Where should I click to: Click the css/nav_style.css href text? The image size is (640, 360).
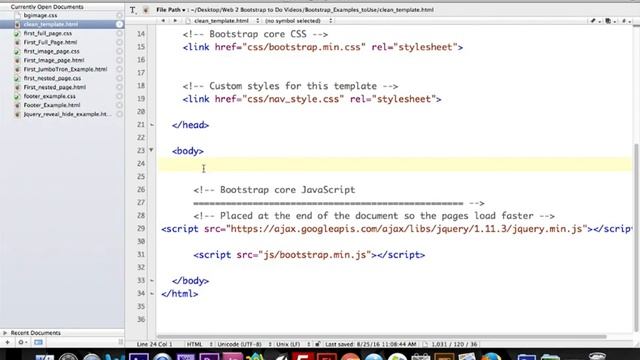[x=293, y=99]
